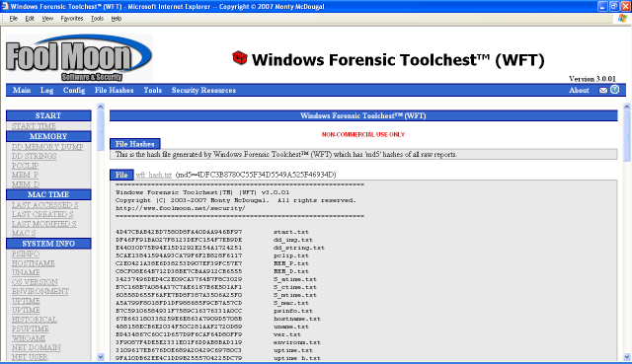The height and width of the screenshot is (364, 632).
Task: Click the NON-COMMERCIAL USE ONLY red text
Action: (x=363, y=134)
